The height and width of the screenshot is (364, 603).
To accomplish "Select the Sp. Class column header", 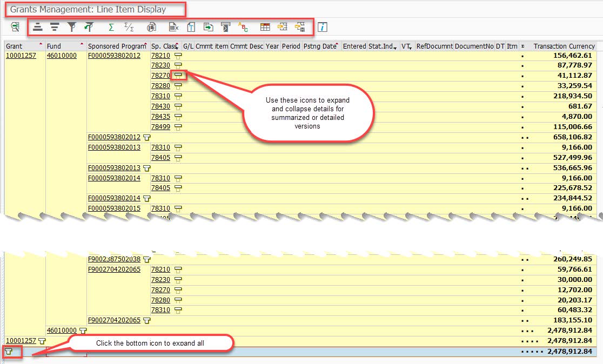I will [165, 46].
